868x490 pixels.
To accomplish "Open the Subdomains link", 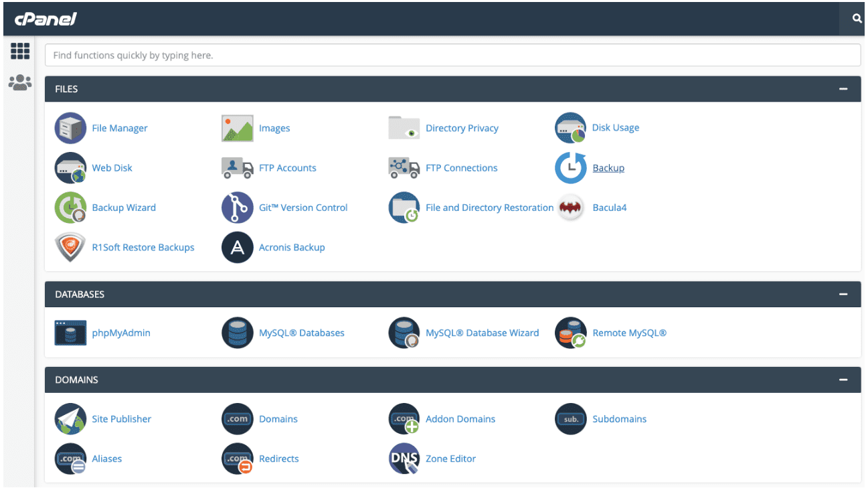I will (620, 419).
